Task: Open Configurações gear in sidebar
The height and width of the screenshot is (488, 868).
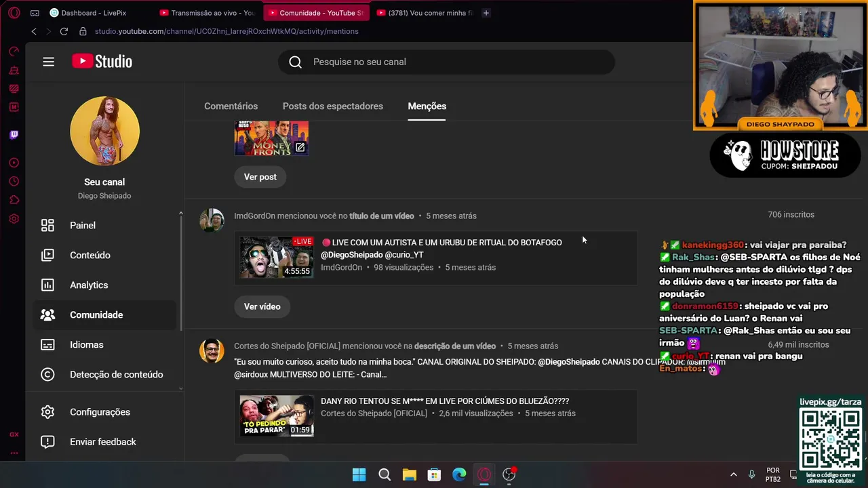Action: tap(47, 412)
